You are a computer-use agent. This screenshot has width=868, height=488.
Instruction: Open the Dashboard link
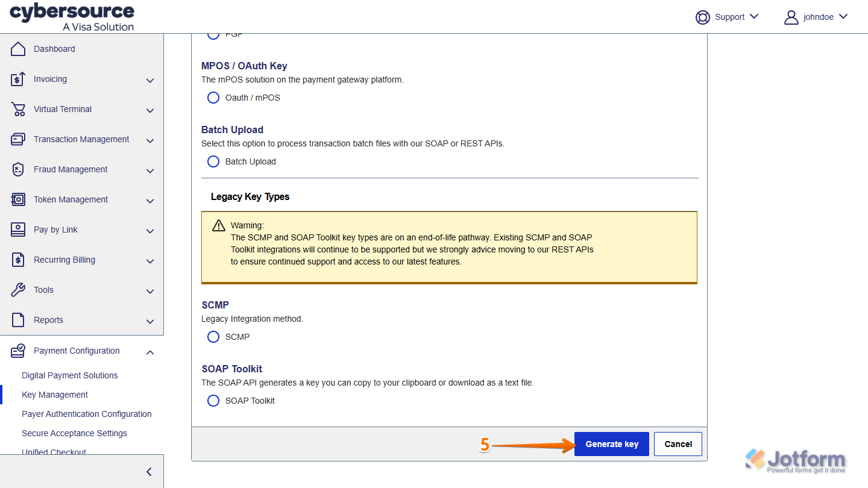coord(54,49)
